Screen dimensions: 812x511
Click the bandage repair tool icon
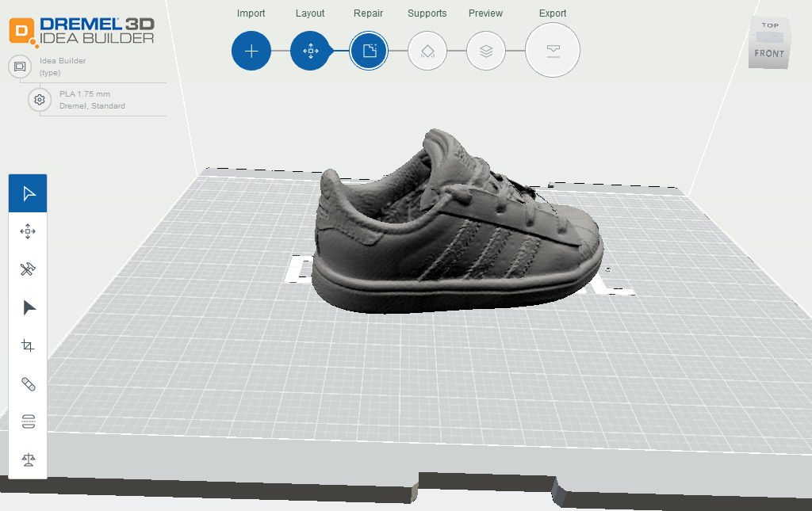27,383
